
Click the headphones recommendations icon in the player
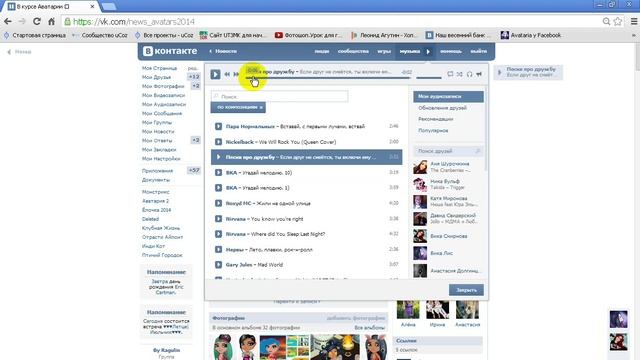[469, 74]
